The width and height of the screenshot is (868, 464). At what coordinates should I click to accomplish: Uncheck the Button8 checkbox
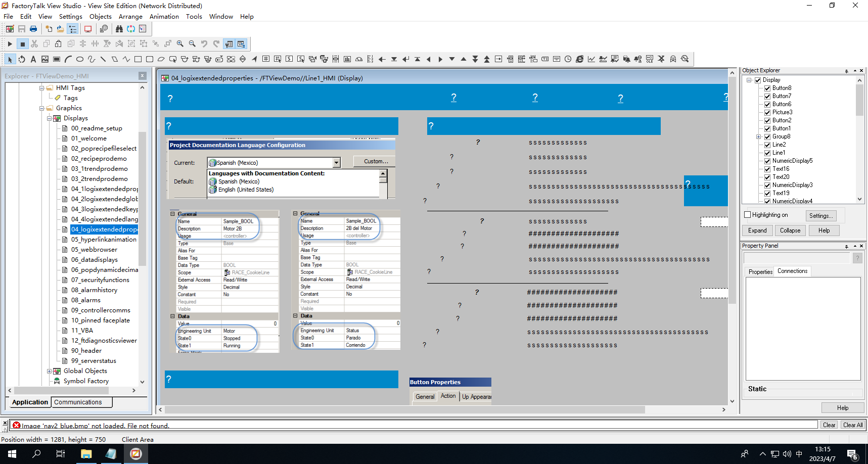coord(767,88)
